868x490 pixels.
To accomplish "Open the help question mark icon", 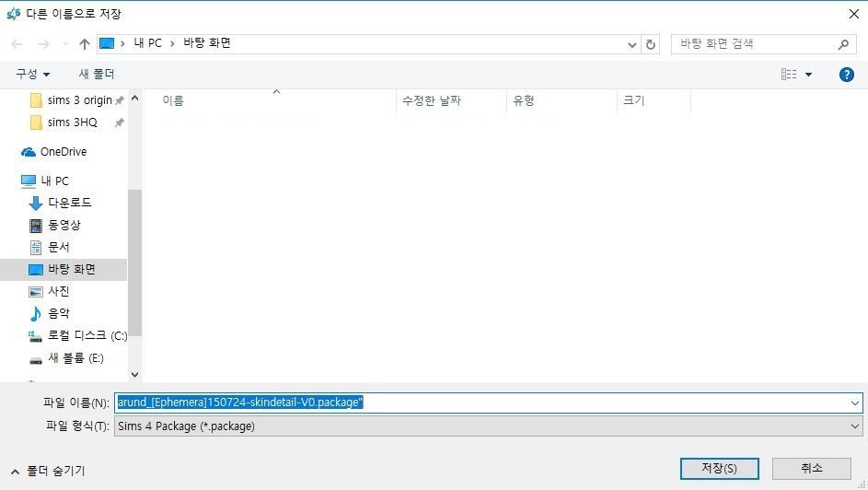I will tap(847, 75).
